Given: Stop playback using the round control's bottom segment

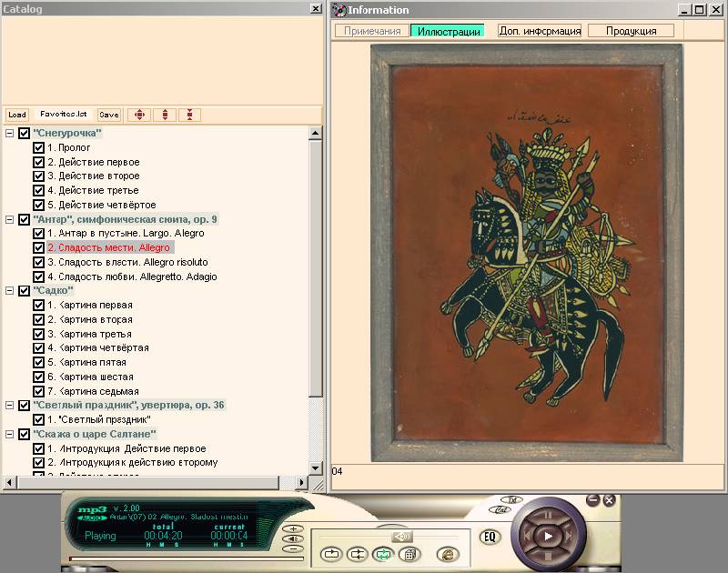Looking at the screenshot, I should click(x=549, y=557).
